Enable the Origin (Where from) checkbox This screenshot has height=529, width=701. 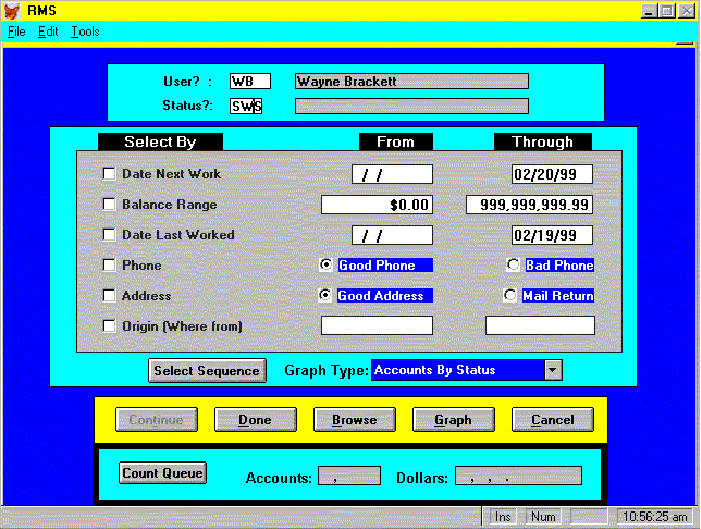[109, 326]
